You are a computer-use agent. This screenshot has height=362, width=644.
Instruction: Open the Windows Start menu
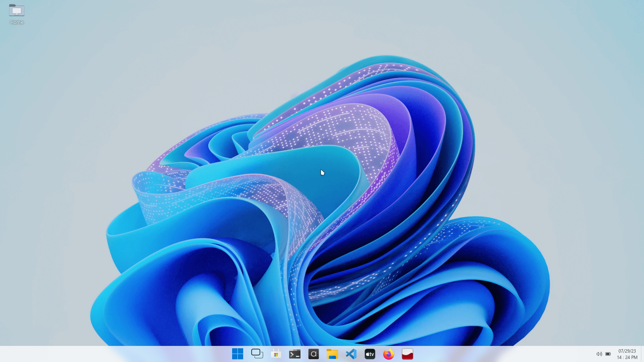[237, 354]
